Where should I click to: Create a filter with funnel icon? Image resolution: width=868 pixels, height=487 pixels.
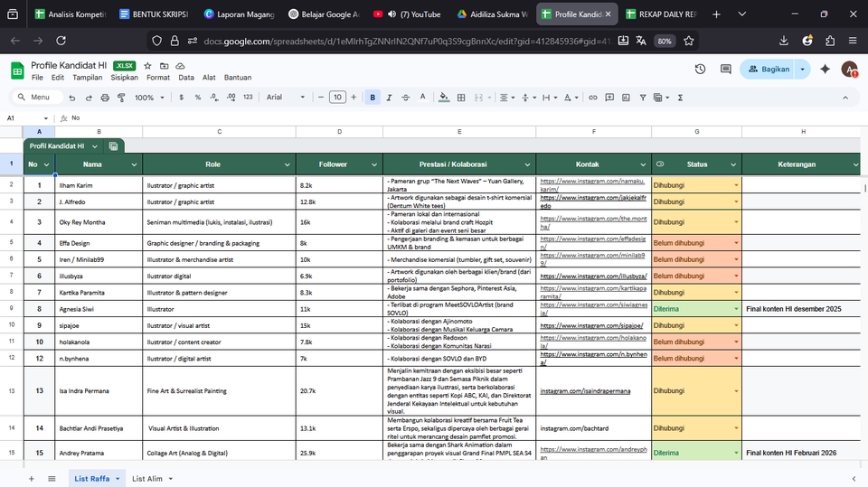[x=643, y=98]
